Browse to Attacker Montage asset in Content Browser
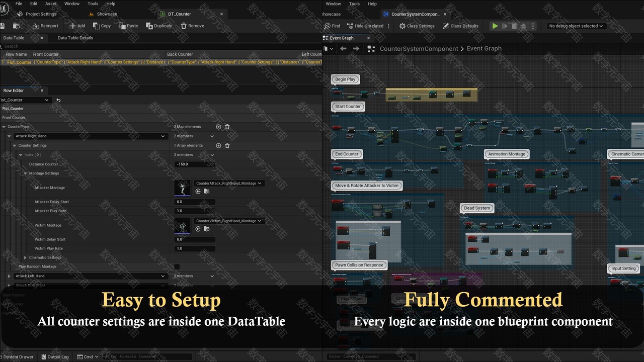Viewport: 644px width, 362px height. [x=206, y=192]
